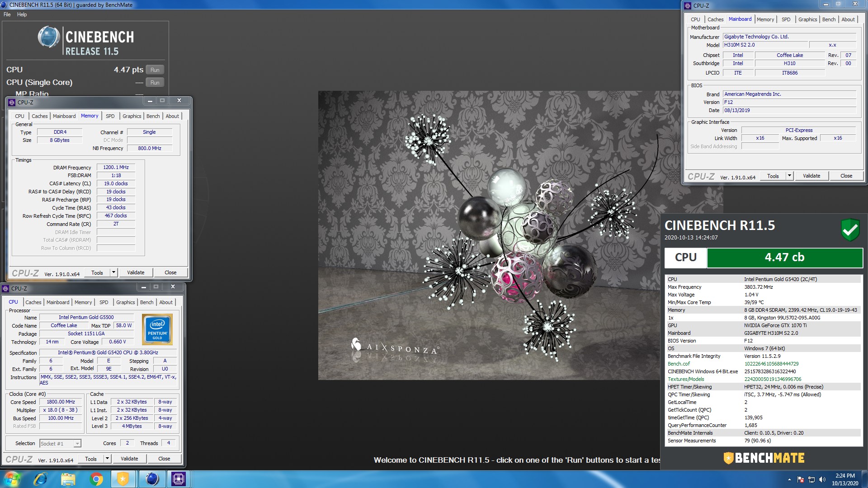Click the BIOS date 08/13/2019 field

tap(789, 111)
